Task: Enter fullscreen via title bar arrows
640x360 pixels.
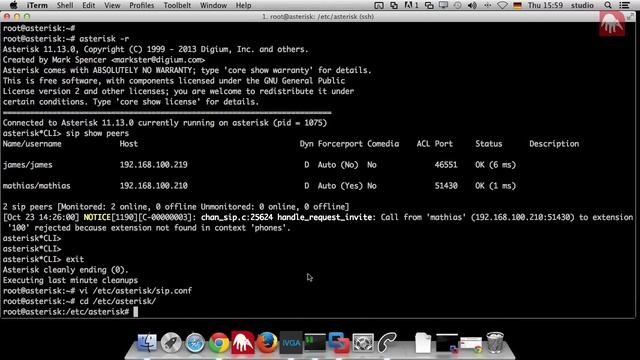Action: tap(631, 17)
